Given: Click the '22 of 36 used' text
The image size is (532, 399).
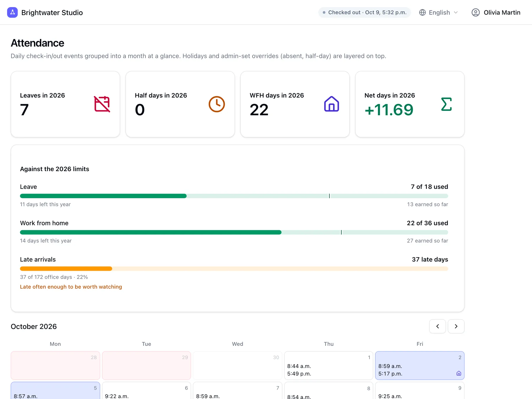Looking at the screenshot, I should point(427,223).
